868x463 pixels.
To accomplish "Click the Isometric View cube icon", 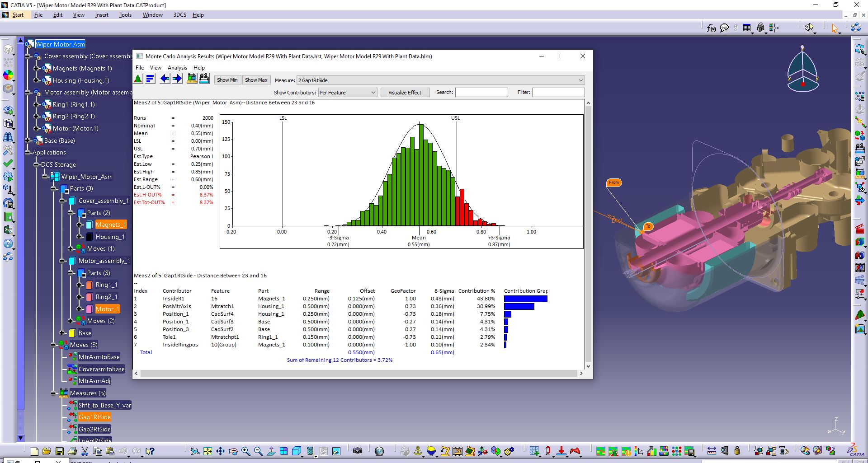I will coord(297,451).
